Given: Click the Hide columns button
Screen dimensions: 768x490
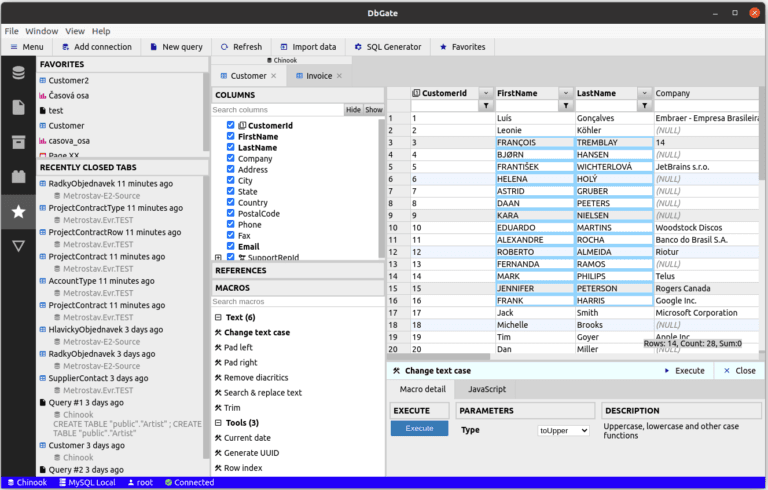Looking at the screenshot, I should coord(353,110).
